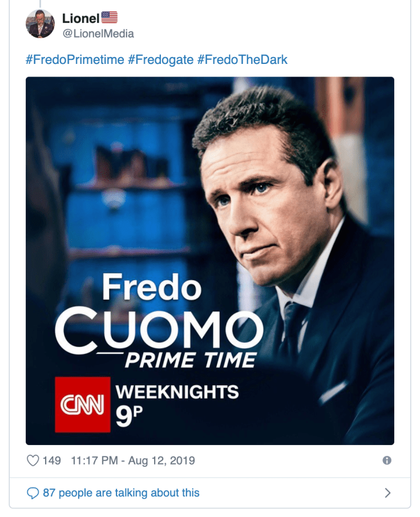Open Lionel's profile avatar picture
Image resolution: width=420 pixels, height=517 pixels.
pos(40,24)
